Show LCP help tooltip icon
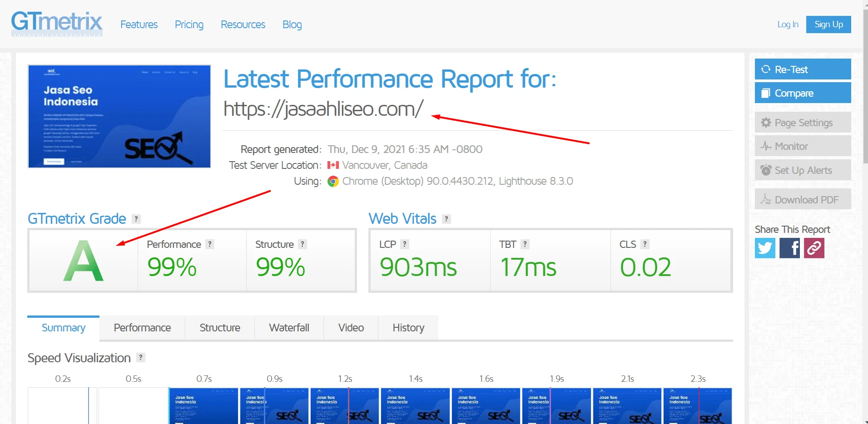Image resolution: width=868 pixels, height=424 pixels. [405, 244]
